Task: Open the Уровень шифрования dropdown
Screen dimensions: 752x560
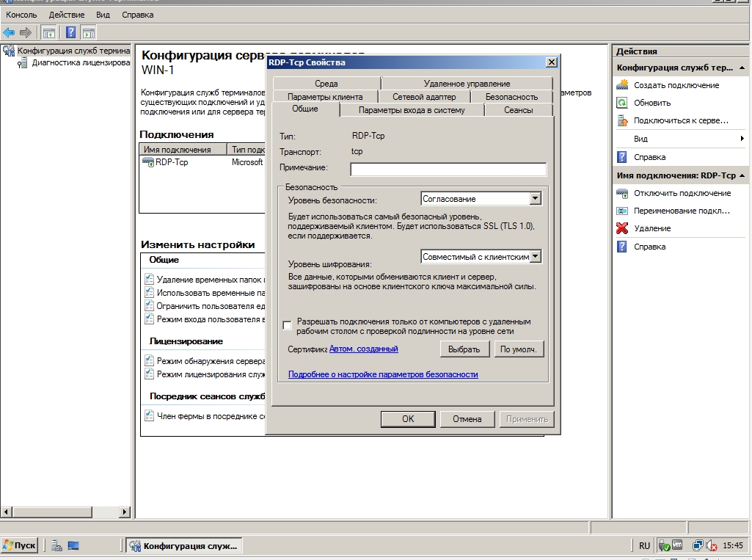Action: (x=536, y=257)
